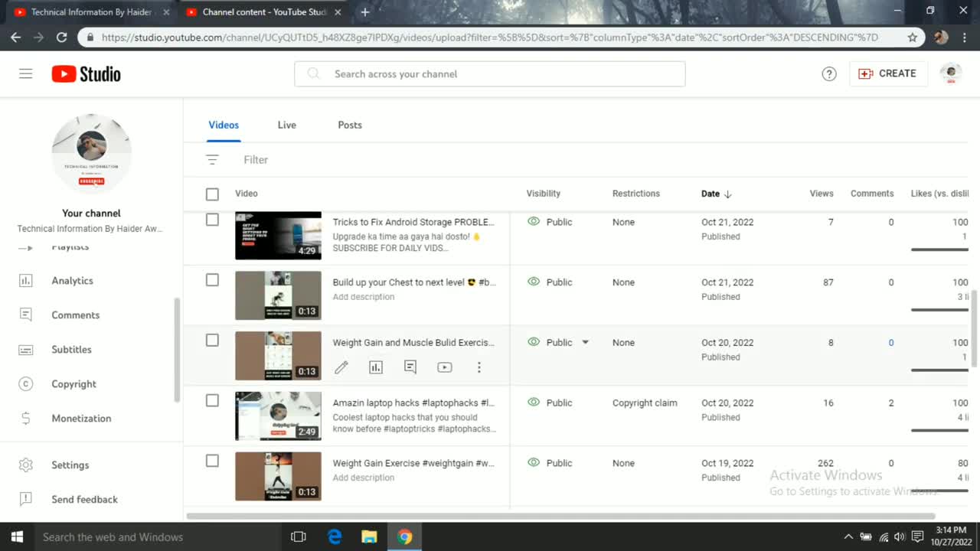Image resolution: width=980 pixels, height=551 pixels.
Task: Select the Build up your Chest video checkbox
Action: [212, 280]
